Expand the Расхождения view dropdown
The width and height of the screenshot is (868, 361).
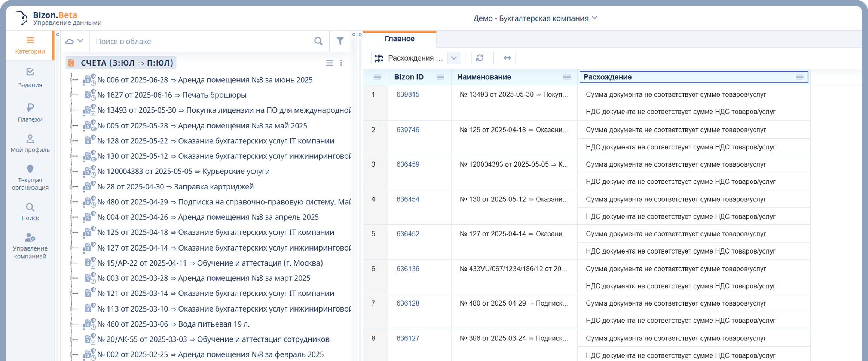(453, 58)
